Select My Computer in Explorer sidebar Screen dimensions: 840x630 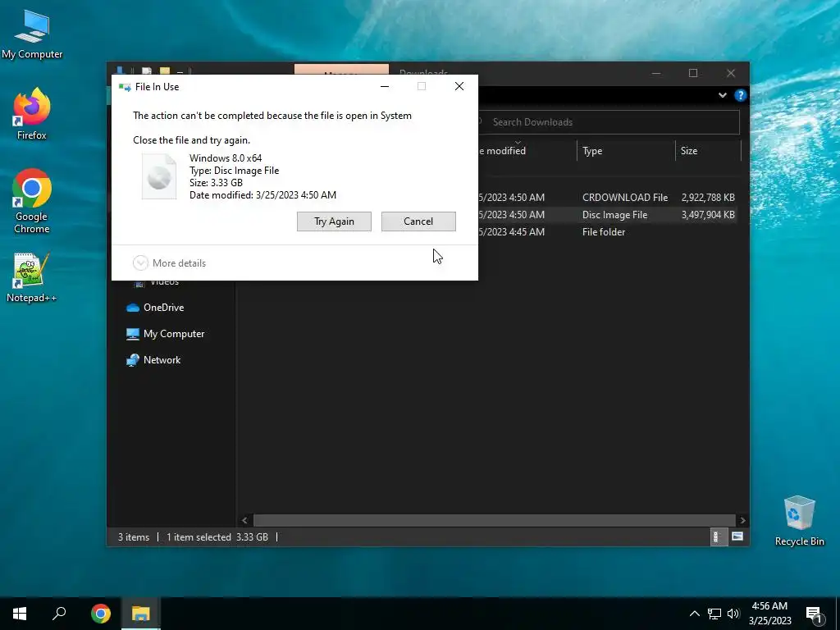(166, 334)
